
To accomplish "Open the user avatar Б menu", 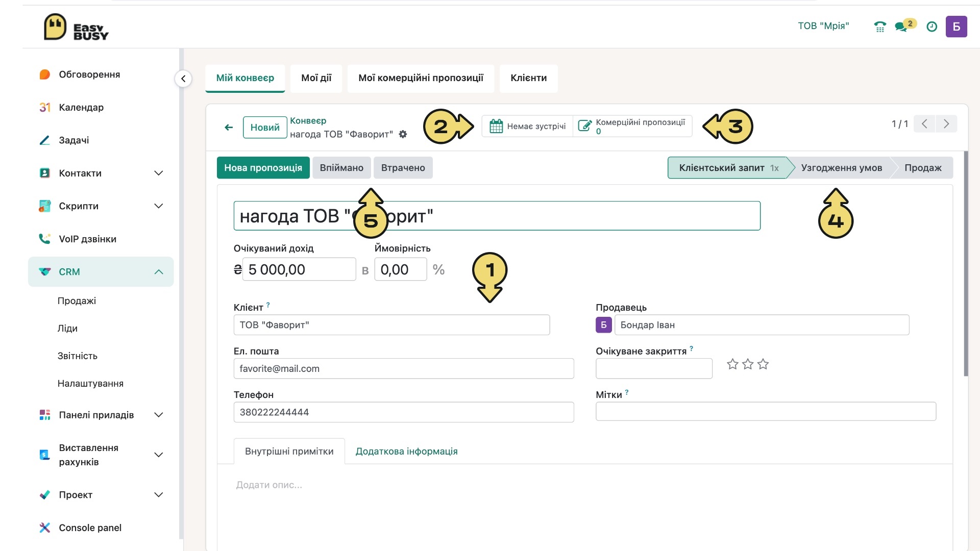I will point(956,27).
